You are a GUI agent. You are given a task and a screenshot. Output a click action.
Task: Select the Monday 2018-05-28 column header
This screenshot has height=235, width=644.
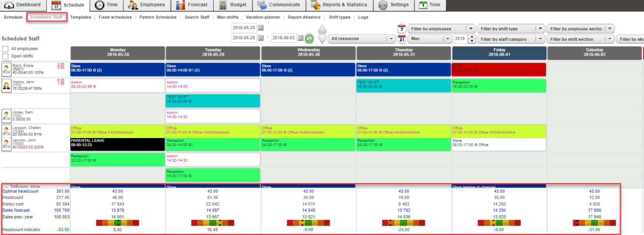pos(118,52)
